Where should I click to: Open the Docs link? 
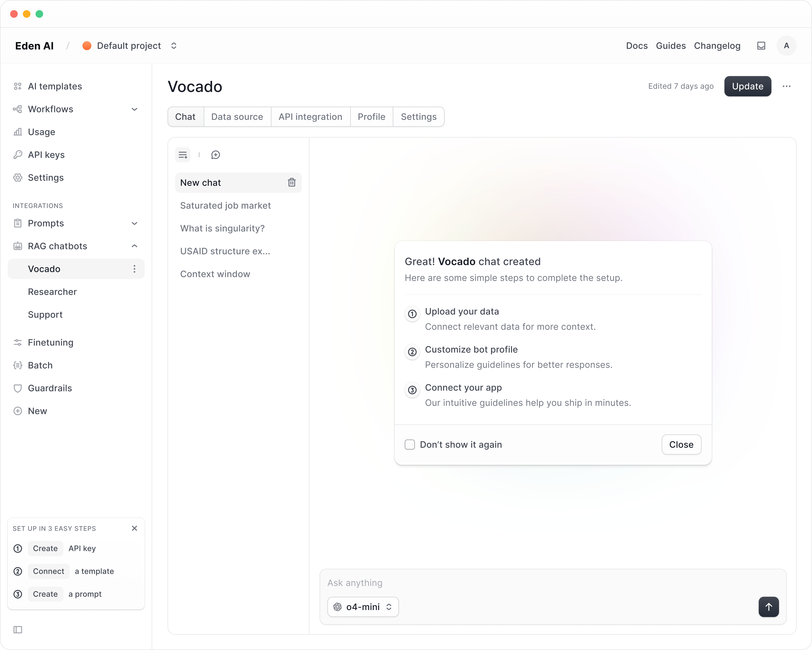point(637,46)
